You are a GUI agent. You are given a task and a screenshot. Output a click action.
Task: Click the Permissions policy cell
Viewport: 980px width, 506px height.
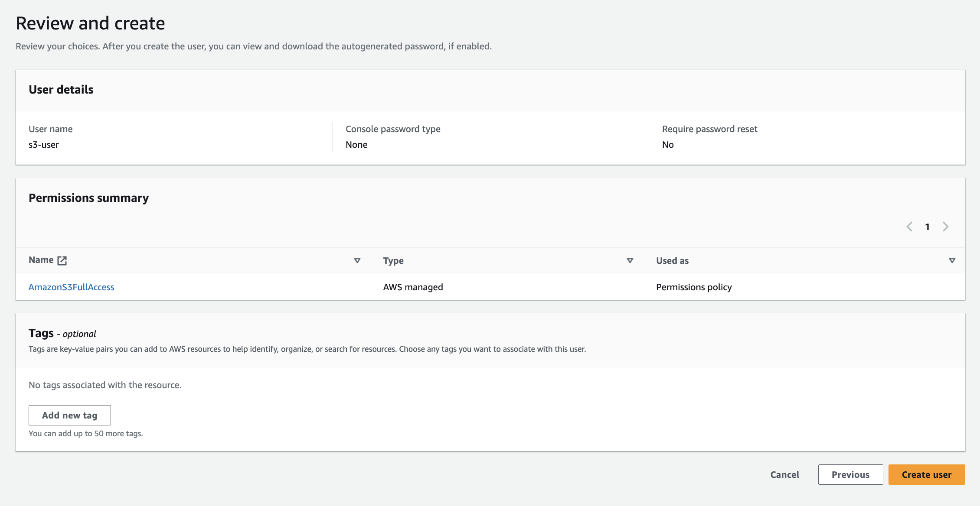[694, 287]
